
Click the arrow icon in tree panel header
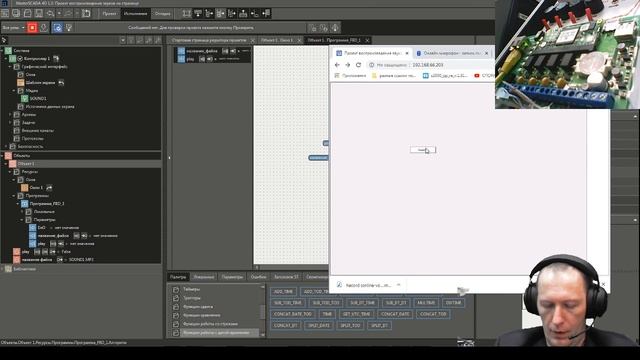pos(4,40)
